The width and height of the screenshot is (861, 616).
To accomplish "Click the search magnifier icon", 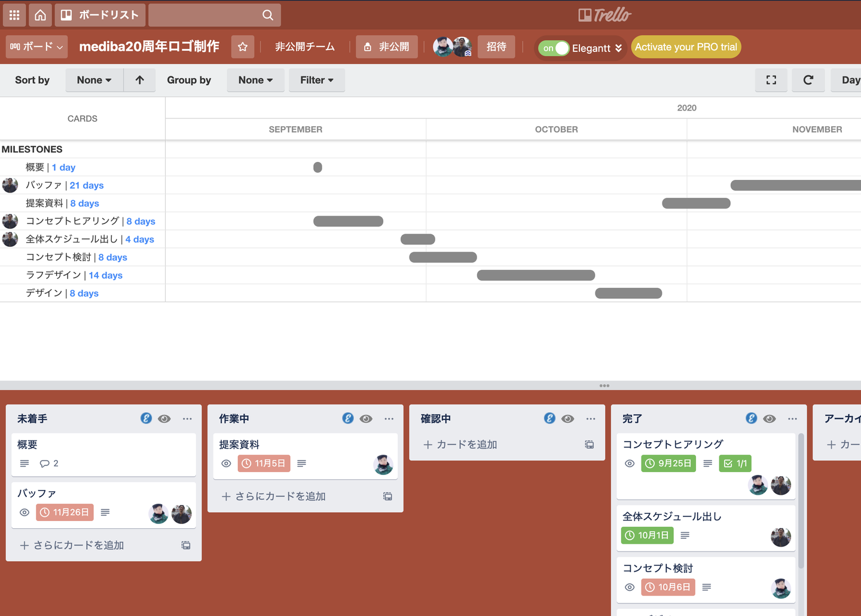I will (x=268, y=15).
